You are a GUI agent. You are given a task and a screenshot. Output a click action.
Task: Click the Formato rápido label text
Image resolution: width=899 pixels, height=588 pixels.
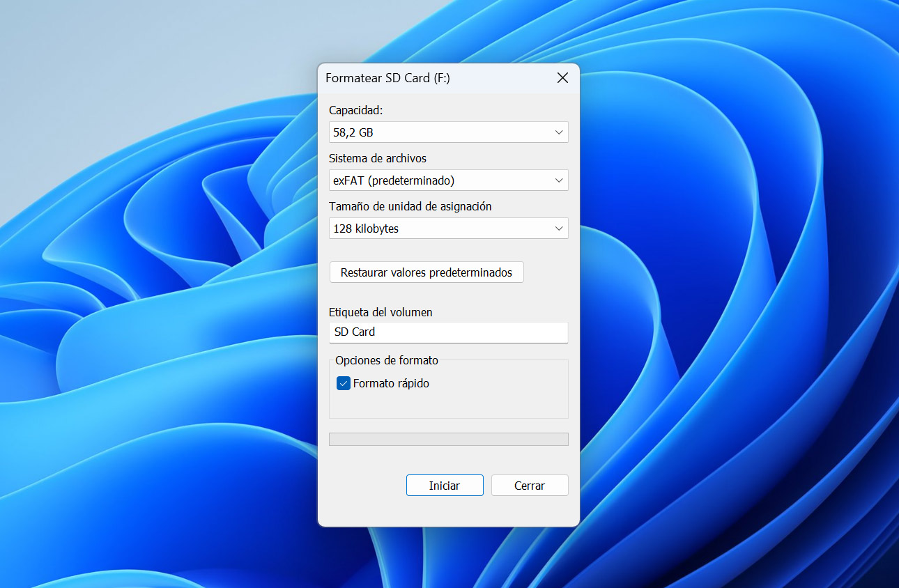pyautogui.click(x=391, y=383)
